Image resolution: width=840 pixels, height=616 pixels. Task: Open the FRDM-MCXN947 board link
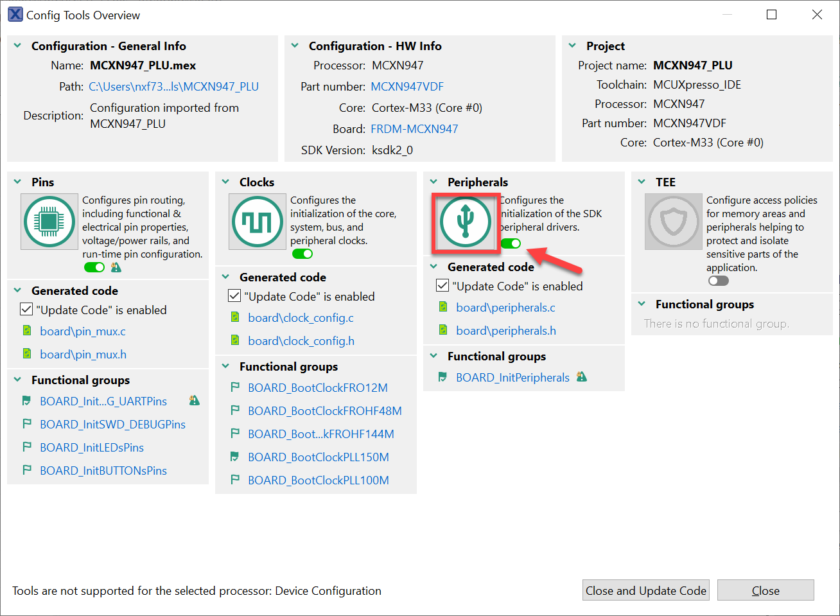coord(414,128)
